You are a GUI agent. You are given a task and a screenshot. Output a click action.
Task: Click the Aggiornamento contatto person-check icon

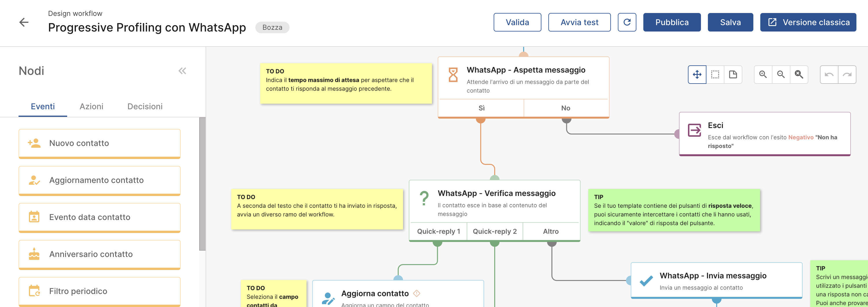(34, 180)
